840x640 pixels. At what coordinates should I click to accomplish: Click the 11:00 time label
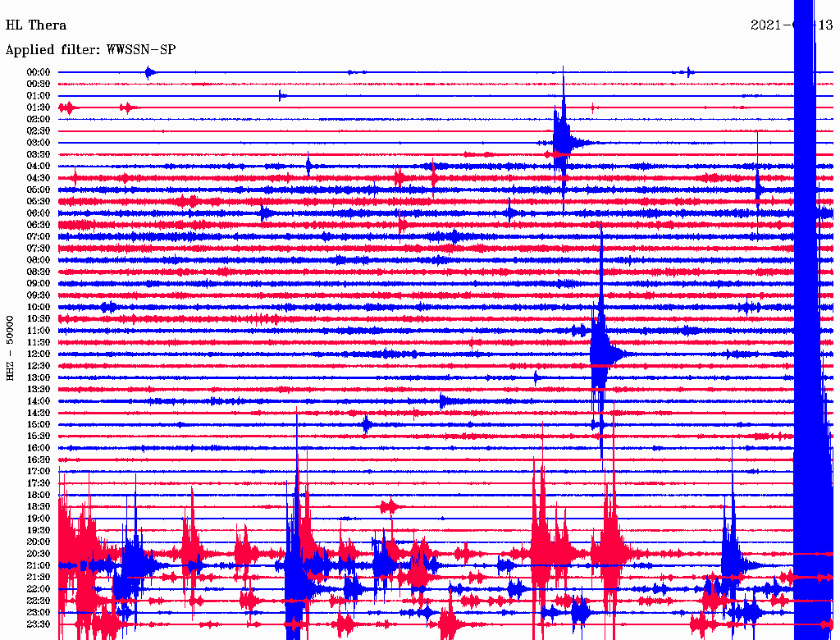coord(39,331)
